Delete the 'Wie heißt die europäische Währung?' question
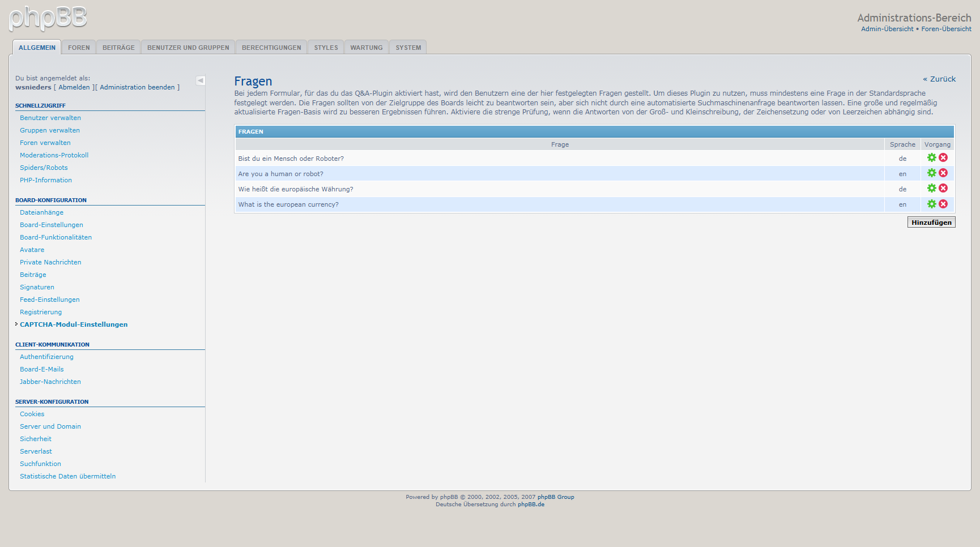Screen dimensions: 980x547 point(943,189)
